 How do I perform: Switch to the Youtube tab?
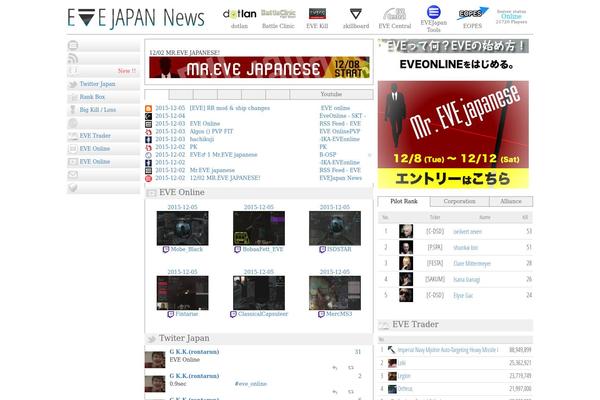coord(331,94)
